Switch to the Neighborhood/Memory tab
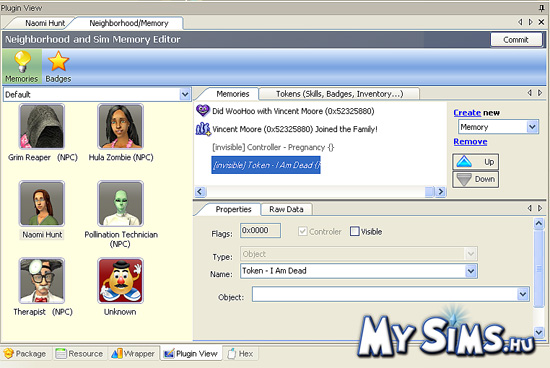The height and width of the screenshot is (368, 550). pyautogui.click(x=129, y=23)
